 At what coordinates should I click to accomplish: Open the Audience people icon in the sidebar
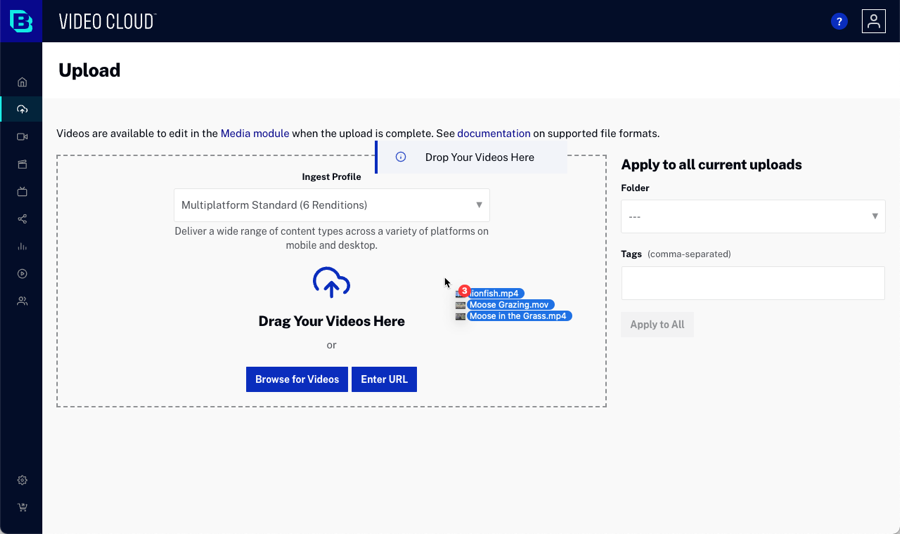22,301
